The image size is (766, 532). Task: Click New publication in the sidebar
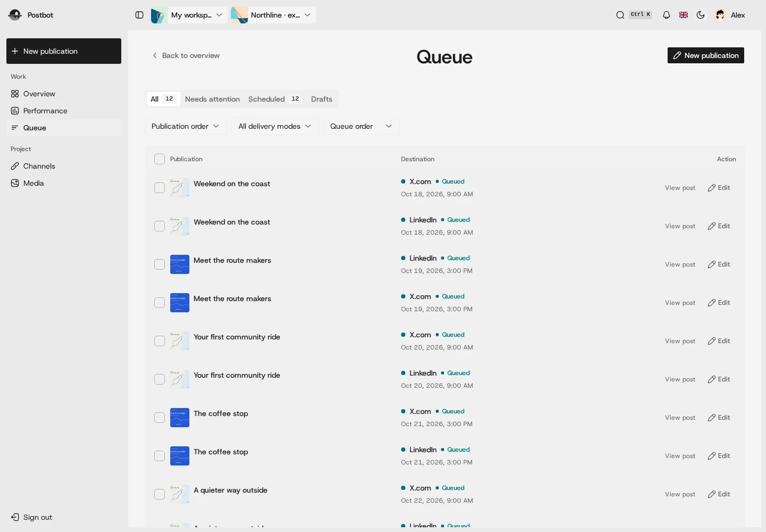(x=64, y=51)
